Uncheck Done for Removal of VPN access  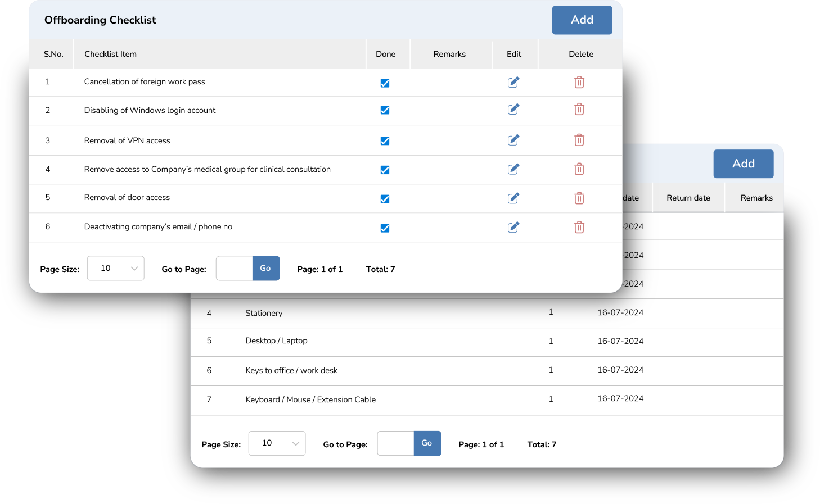[385, 141]
